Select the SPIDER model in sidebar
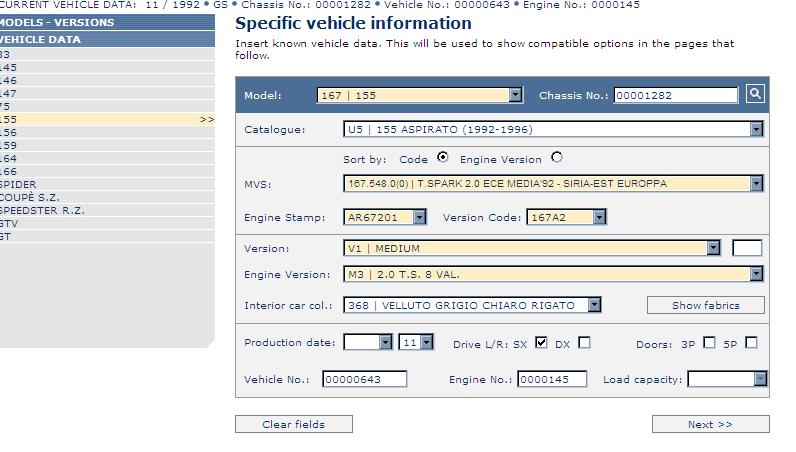This screenshot has width=796, height=452. (20, 185)
